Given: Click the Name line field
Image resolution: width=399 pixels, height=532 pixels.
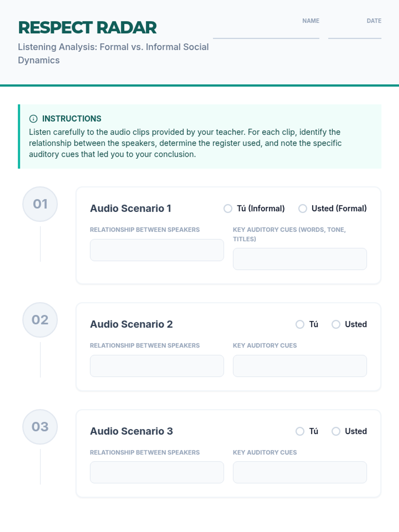Looking at the screenshot, I should [266, 33].
